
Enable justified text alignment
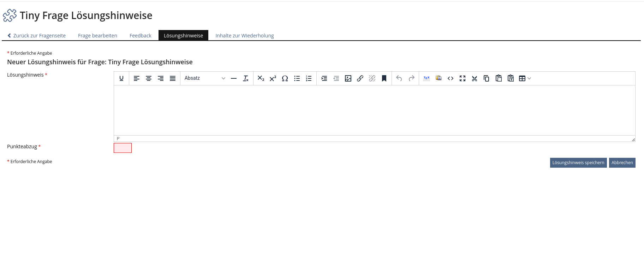pyautogui.click(x=173, y=78)
